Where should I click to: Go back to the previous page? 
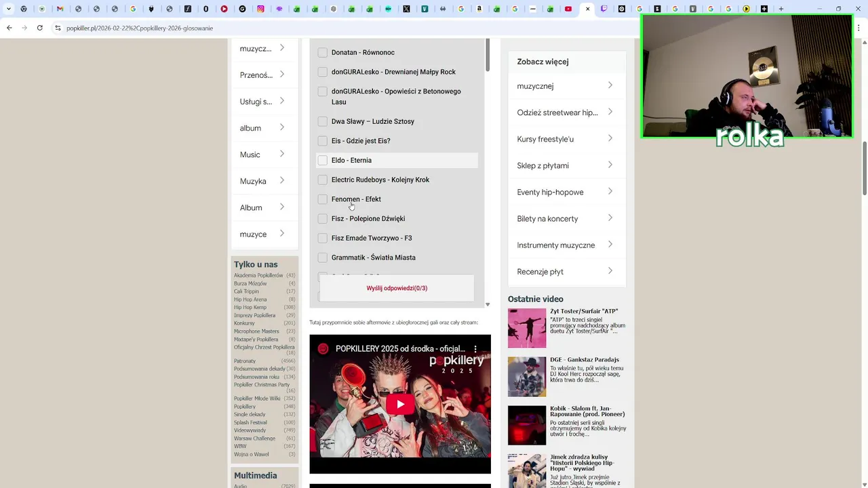pos(9,28)
